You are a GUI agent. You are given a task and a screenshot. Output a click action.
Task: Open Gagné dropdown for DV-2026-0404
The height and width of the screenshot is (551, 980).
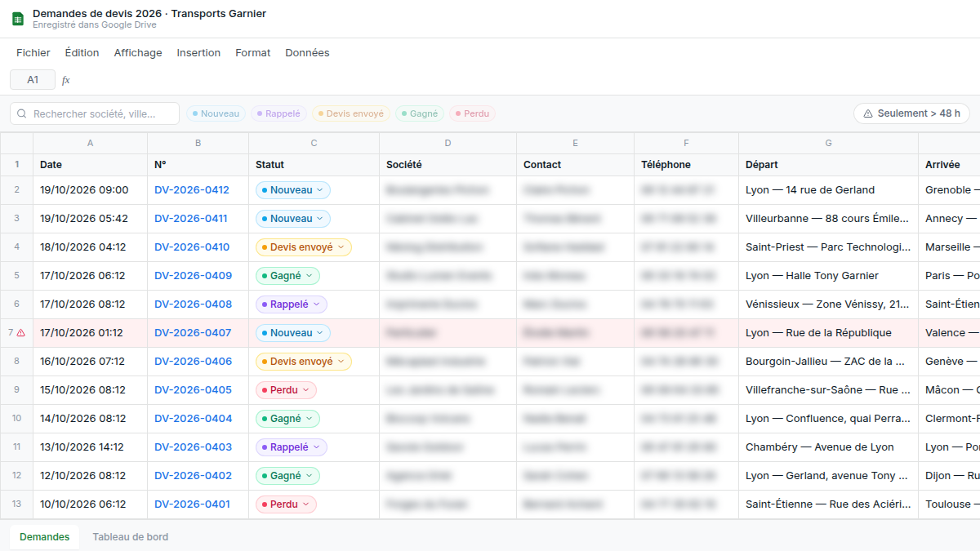(287, 419)
